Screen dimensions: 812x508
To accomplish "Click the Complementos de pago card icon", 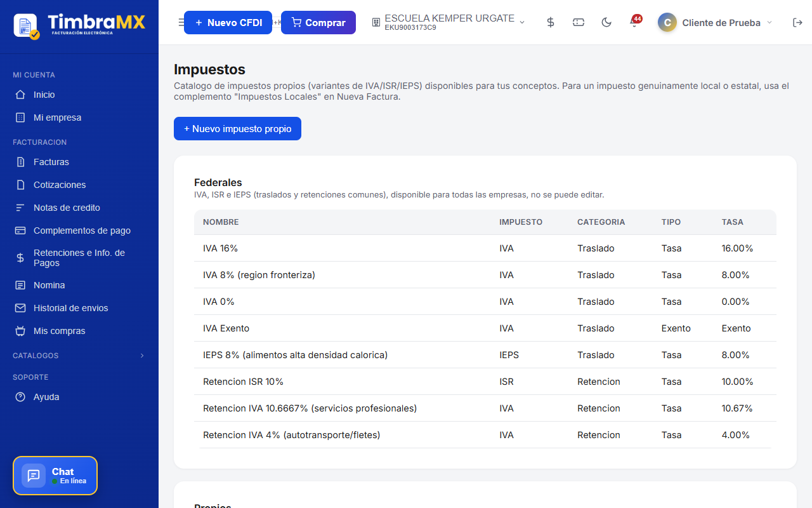I will [x=20, y=231].
